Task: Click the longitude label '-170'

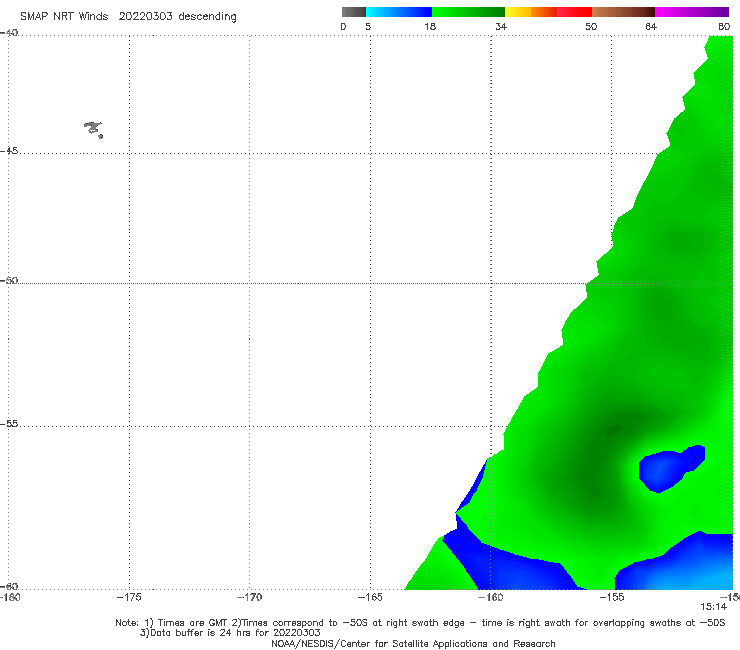Action: coord(249,597)
